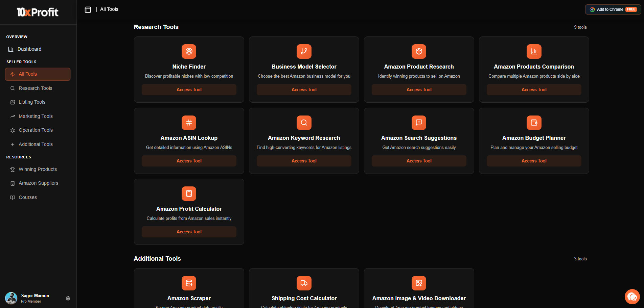Viewport: 644px width, 308px height.
Task: Click the Image & Video Downloader icon
Action: pyautogui.click(x=419, y=283)
